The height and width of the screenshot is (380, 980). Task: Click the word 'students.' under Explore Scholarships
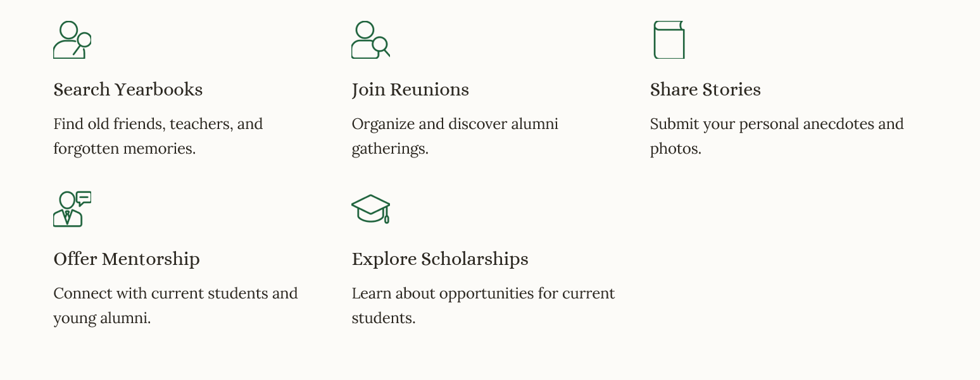tap(383, 318)
